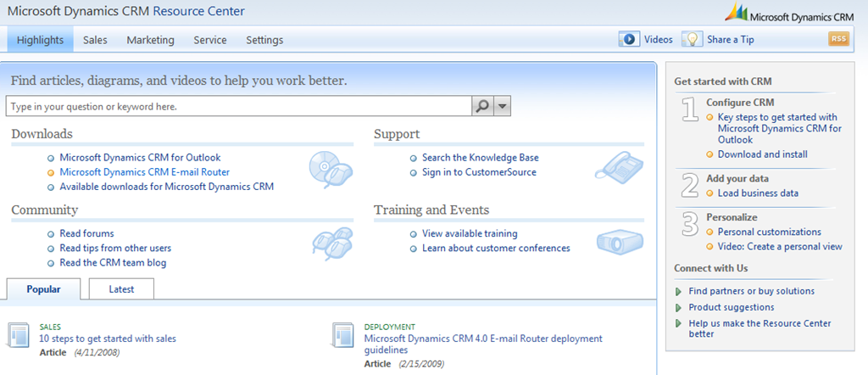868x375 pixels.
Task: Click the Downloads CD and mouse icon
Action: click(331, 170)
